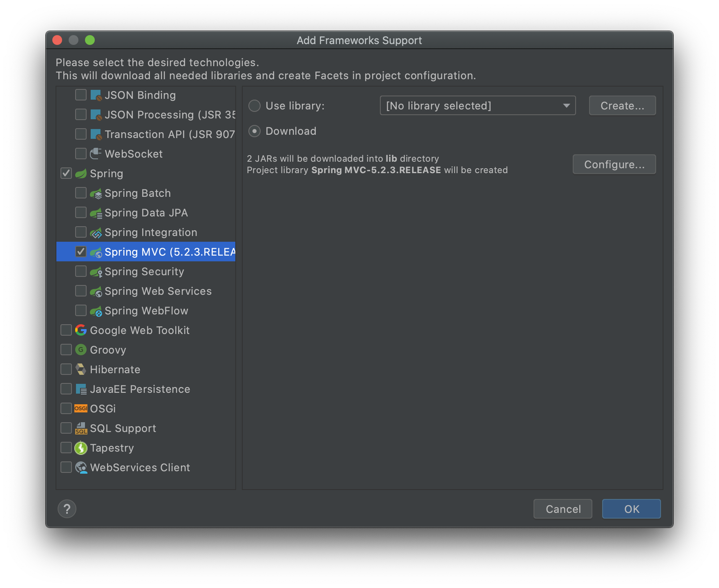Click the Google Web Toolkit logo
The width and height of the screenshot is (719, 588).
tap(81, 330)
